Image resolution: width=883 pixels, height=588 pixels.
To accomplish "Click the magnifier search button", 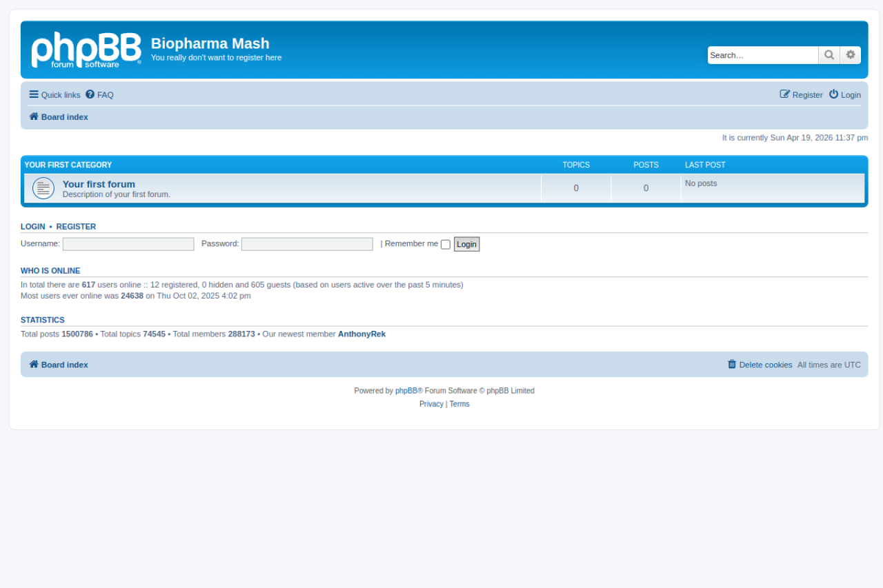I will 829,55.
